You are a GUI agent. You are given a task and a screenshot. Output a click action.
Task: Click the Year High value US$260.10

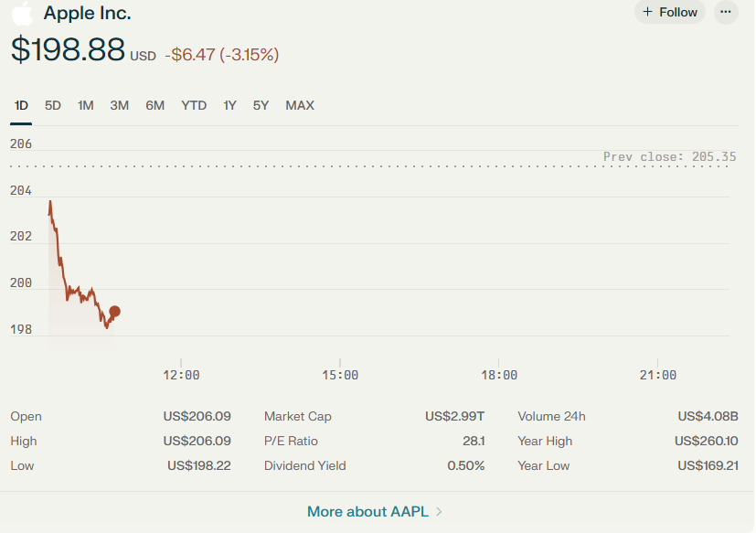(x=707, y=441)
